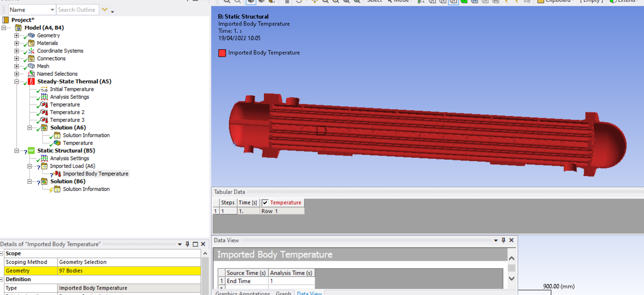The height and width of the screenshot is (295, 644).
Task: Click the Imported Body Temperature tree icon
Action: [x=58, y=174]
